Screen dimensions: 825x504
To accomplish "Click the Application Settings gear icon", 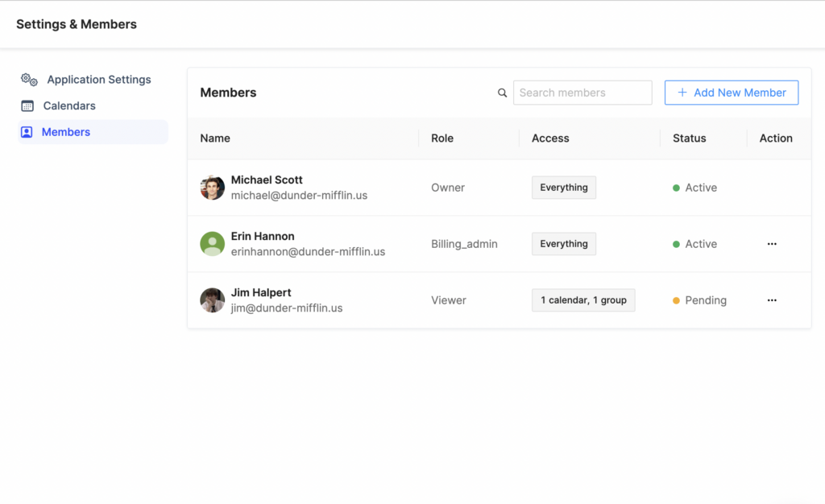I will point(28,79).
